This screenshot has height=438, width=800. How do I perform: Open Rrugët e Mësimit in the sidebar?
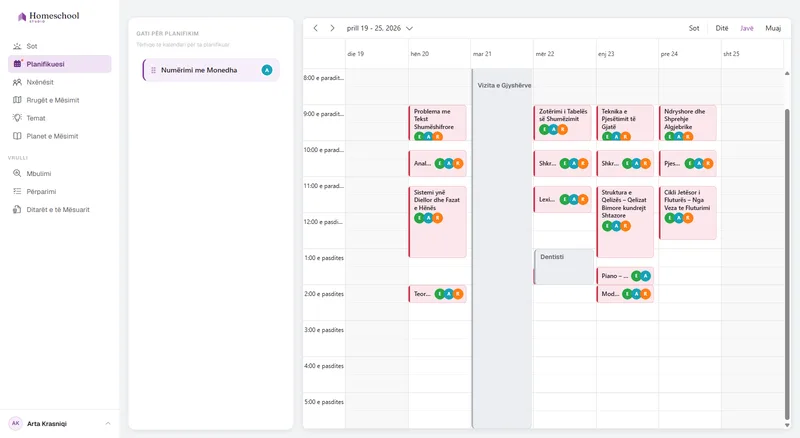tap(60, 100)
